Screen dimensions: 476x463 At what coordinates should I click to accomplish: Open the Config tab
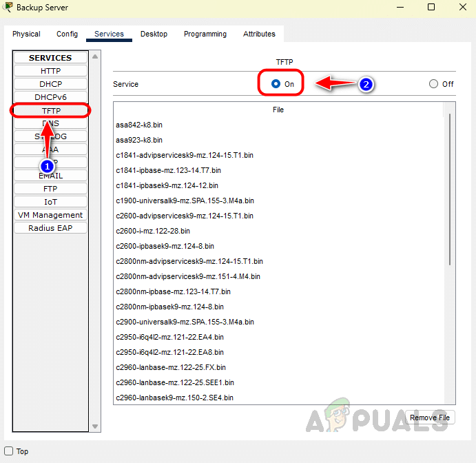[67, 34]
